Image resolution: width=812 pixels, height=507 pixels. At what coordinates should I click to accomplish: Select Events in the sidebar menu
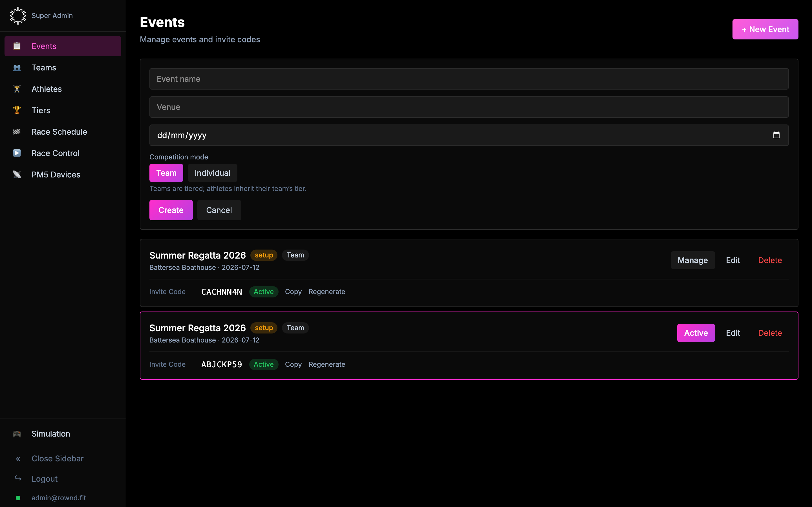[44, 46]
